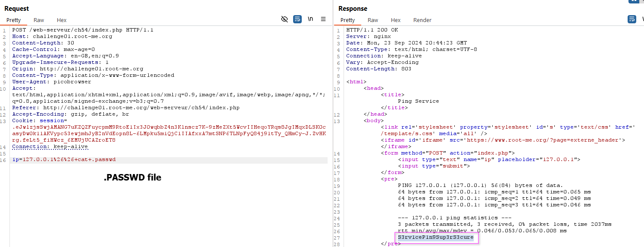Click Connection: keep-alive in the Response panel
Viewport: 644px width, 247px height.
tap(384, 56)
